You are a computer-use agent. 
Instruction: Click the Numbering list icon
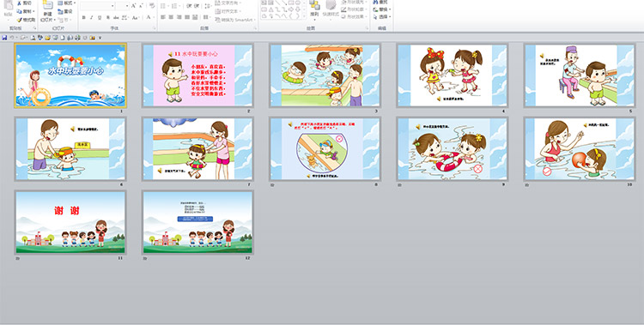(175, 6)
